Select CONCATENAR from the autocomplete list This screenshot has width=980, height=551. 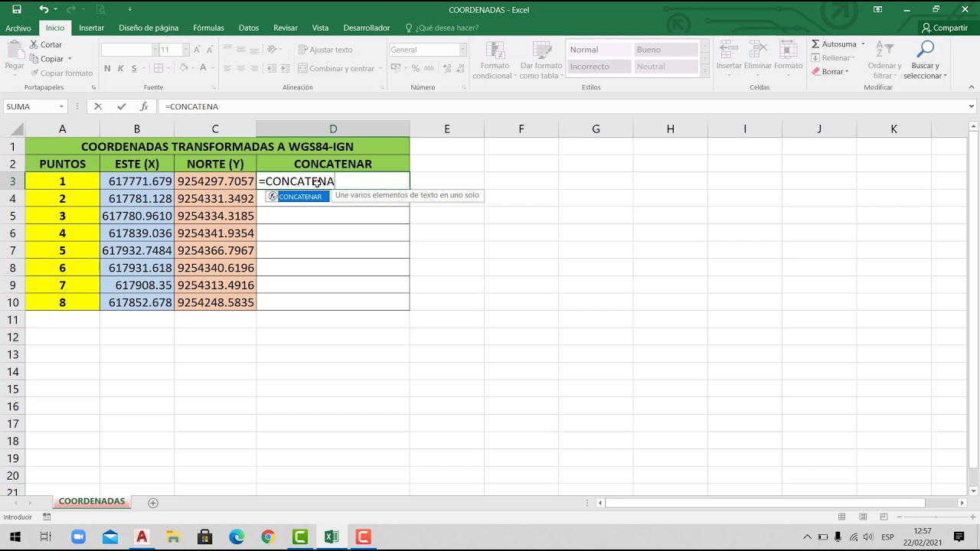click(x=298, y=197)
